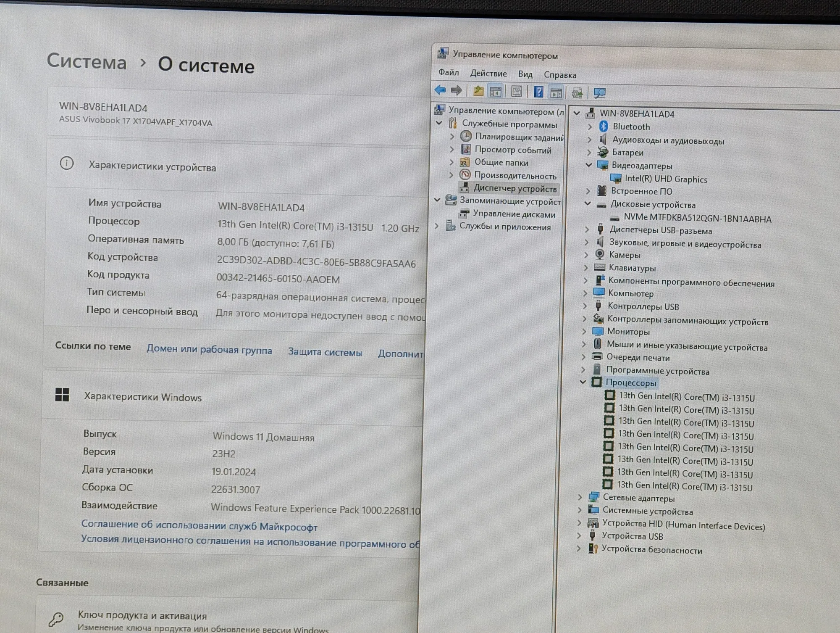Open the Вид menu

click(x=525, y=74)
